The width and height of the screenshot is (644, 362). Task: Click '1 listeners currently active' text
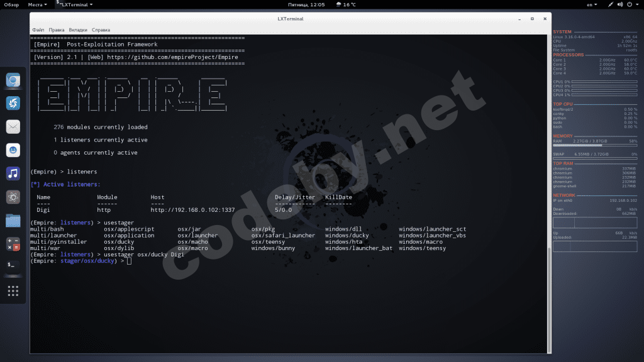[101, 140]
